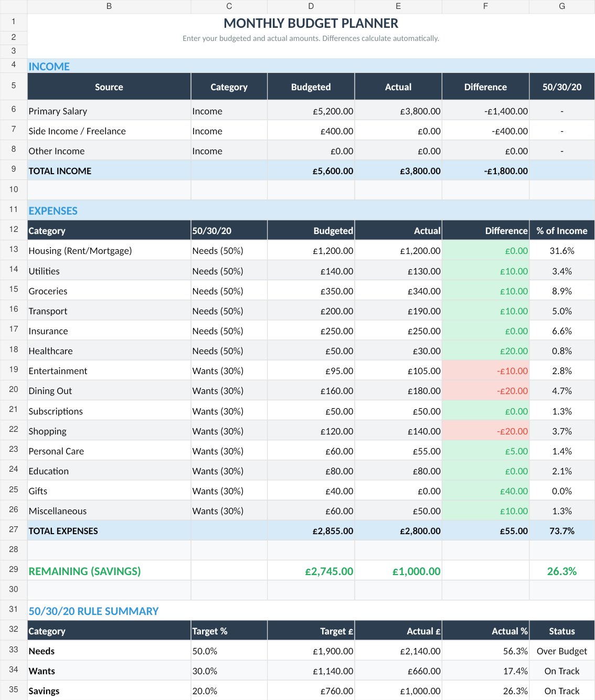Select actual £3,800.00 for Primary Salary
Viewport: 595px width, 700px height.
[398, 111]
